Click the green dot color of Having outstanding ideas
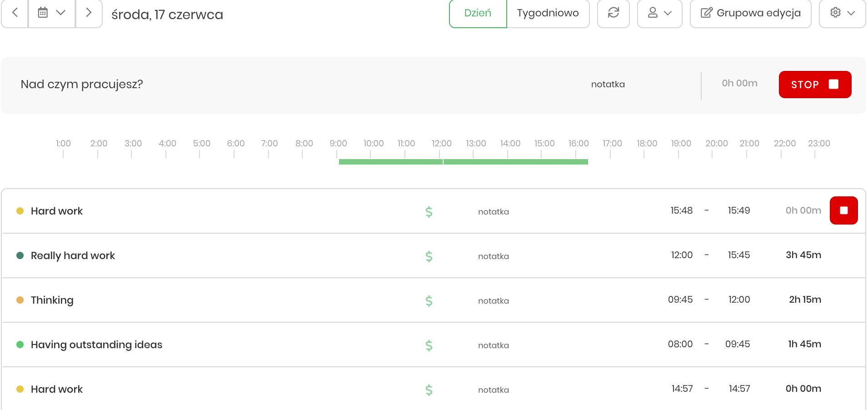Screen dimensions: 868x410 pos(20,345)
